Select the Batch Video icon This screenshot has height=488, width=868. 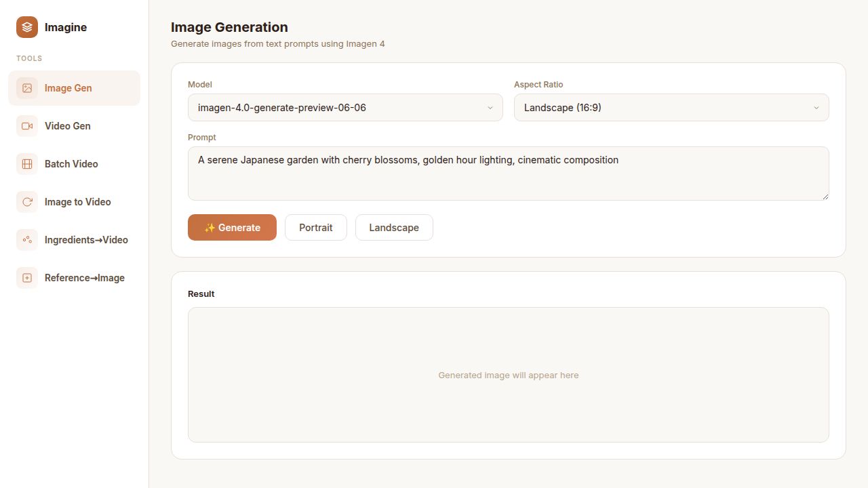coord(27,163)
